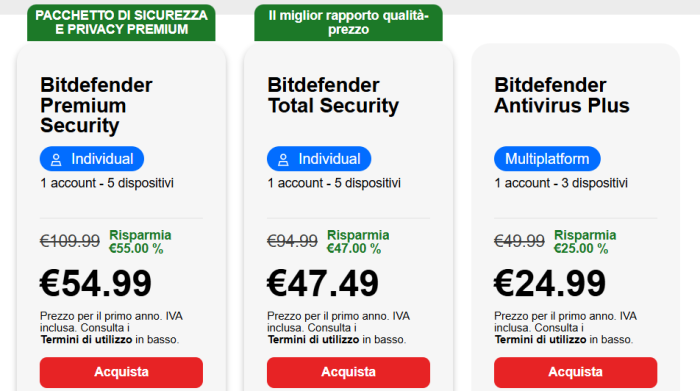The image size is (700, 391).
Task: Click the Bitdefender Total Security heading
Action: coord(333,96)
